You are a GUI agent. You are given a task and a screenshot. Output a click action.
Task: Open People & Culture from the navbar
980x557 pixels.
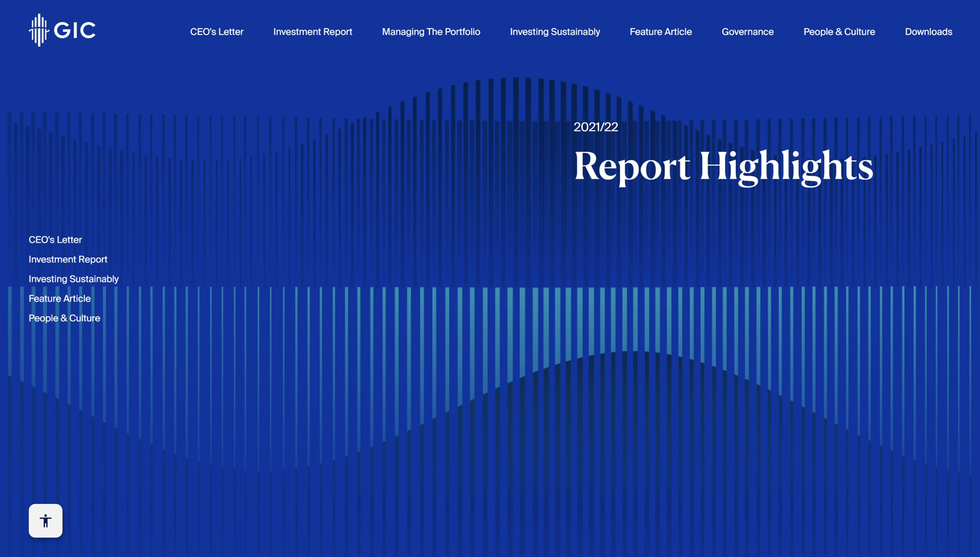coord(839,31)
